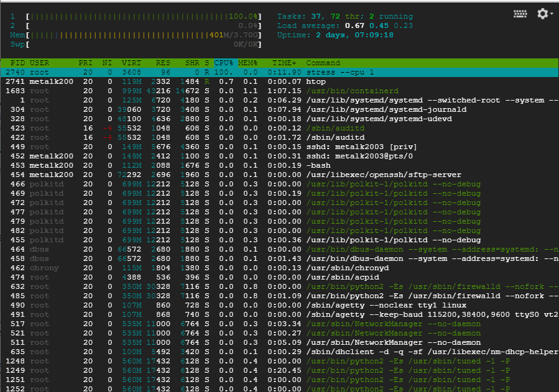Select firewalld row with PID 485
Image resolution: width=559 pixels, height=392 pixels.
click(280, 296)
